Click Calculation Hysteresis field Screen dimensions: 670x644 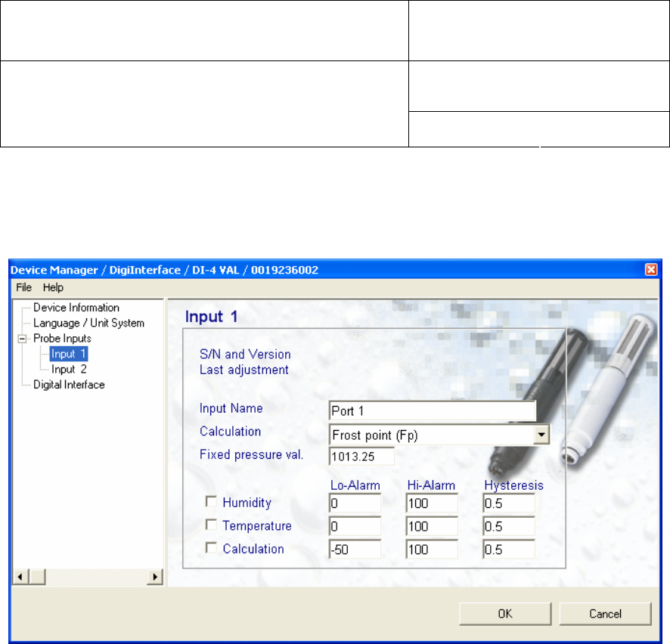click(x=509, y=550)
